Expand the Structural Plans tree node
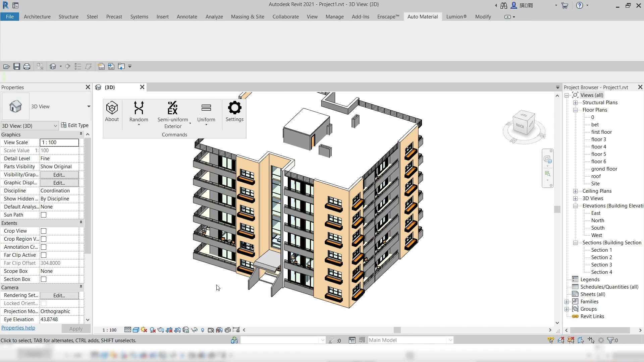 [x=576, y=103]
